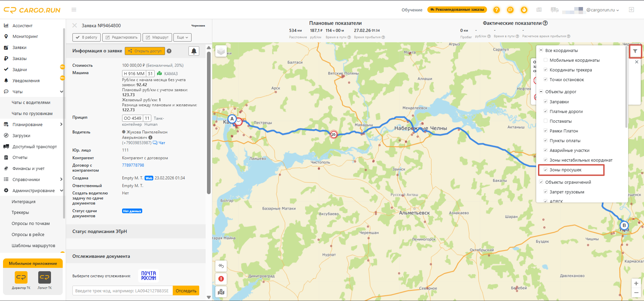Toggle Точки остановок checkbox
The height and width of the screenshot is (301, 644).
(545, 80)
